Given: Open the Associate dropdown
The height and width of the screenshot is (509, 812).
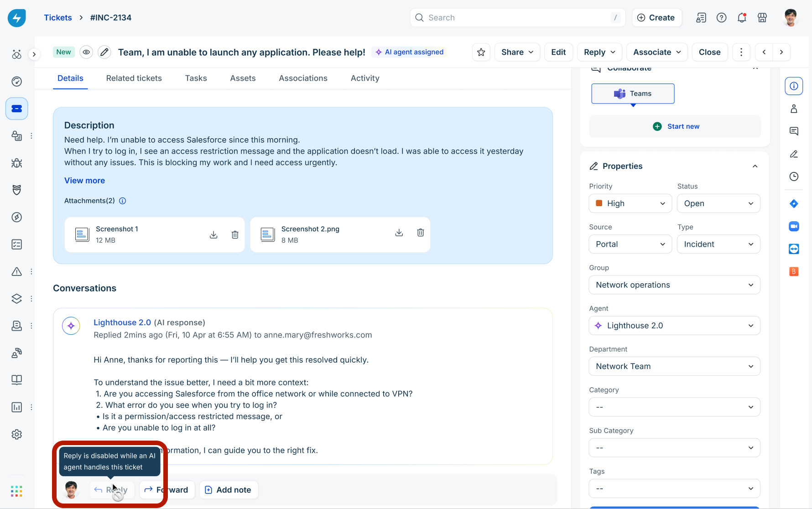Looking at the screenshot, I should tap(657, 52).
